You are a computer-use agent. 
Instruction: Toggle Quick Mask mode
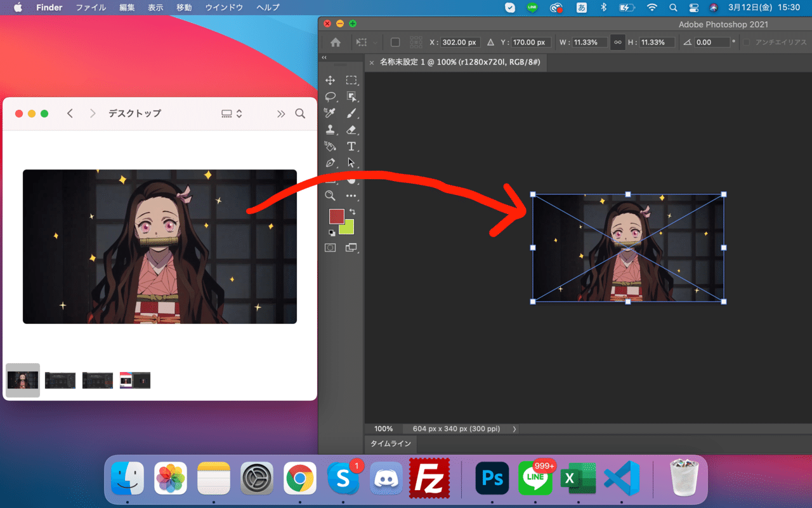coord(330,248)
